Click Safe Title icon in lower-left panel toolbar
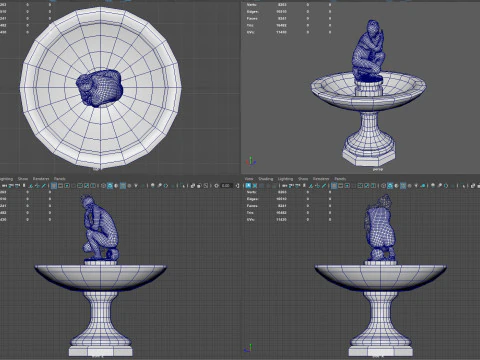Screen dimensions: 480x360 (93, 186)
